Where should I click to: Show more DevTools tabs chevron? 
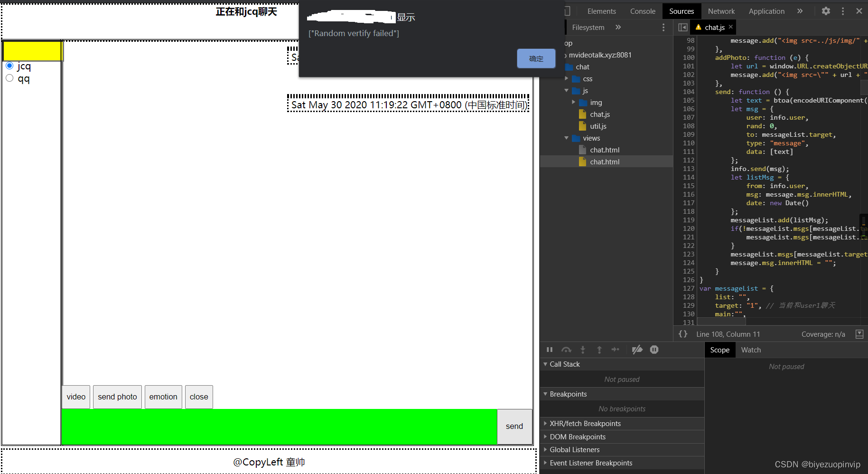coord(800,11)
